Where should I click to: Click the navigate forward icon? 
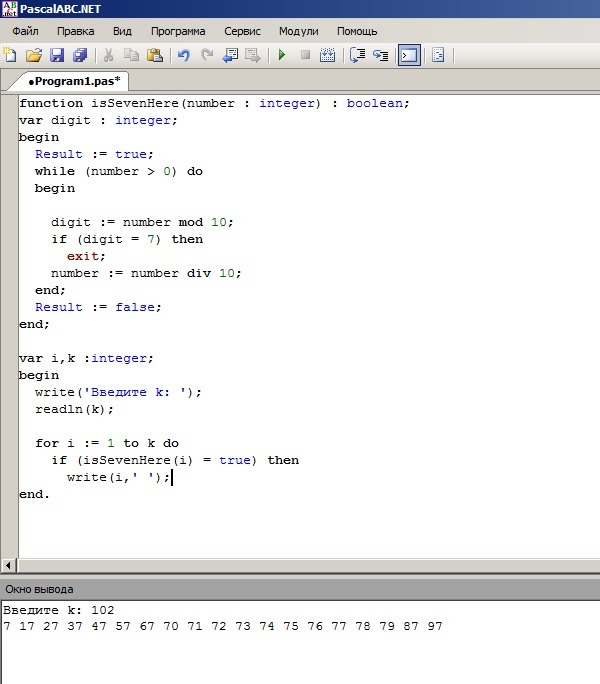click(x=253, y=55)
